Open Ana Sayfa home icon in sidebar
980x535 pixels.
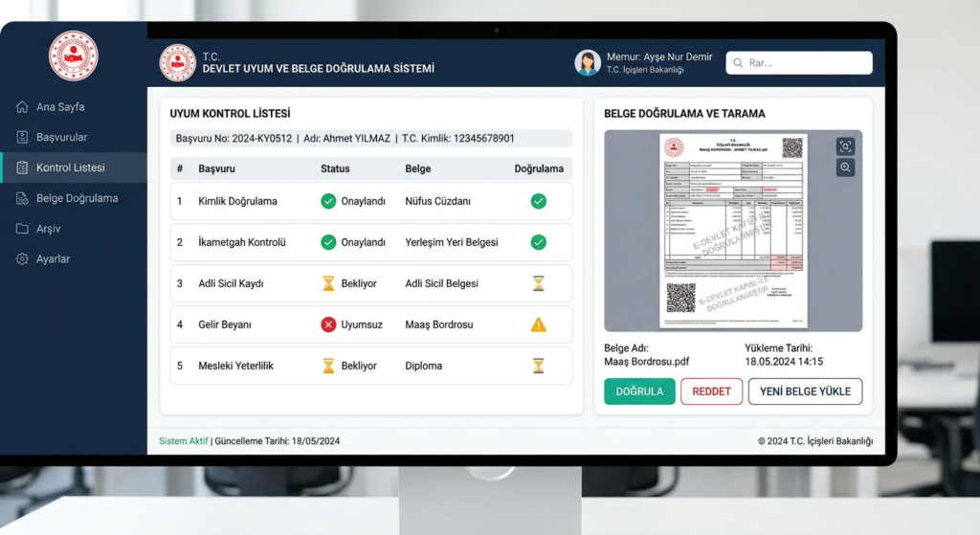tap(22, 107)
